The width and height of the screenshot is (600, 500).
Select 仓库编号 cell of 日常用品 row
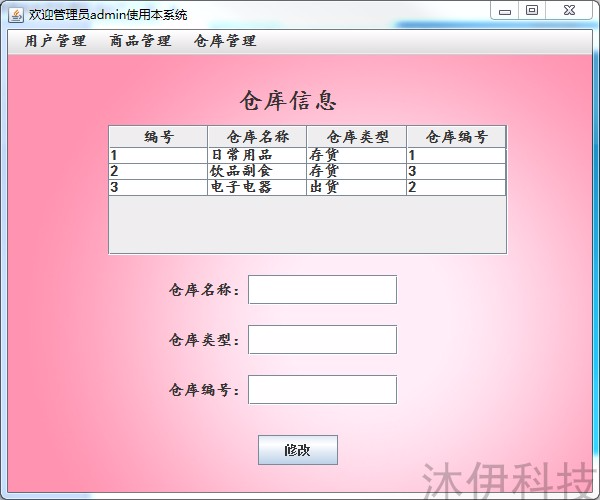tap(457, 155)
